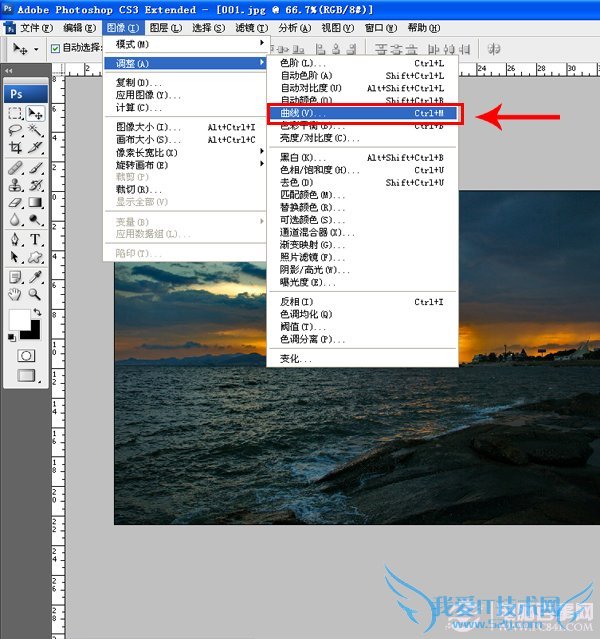Select the Eraser tool
The image size is (600, 639).
[15, 203]
